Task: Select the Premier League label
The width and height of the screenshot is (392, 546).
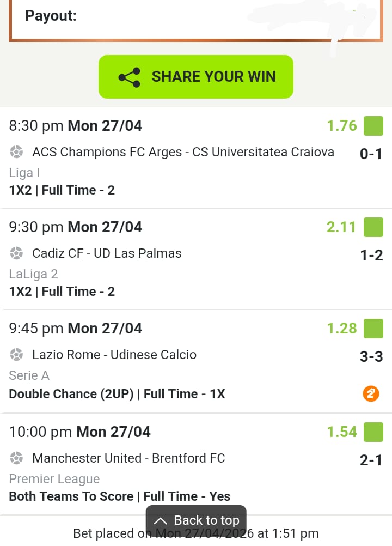Action: 54,479
